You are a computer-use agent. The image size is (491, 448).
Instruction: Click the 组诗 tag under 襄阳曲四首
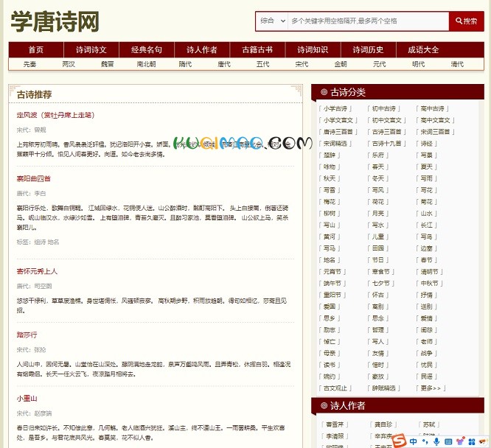click(x=40, y=242)
